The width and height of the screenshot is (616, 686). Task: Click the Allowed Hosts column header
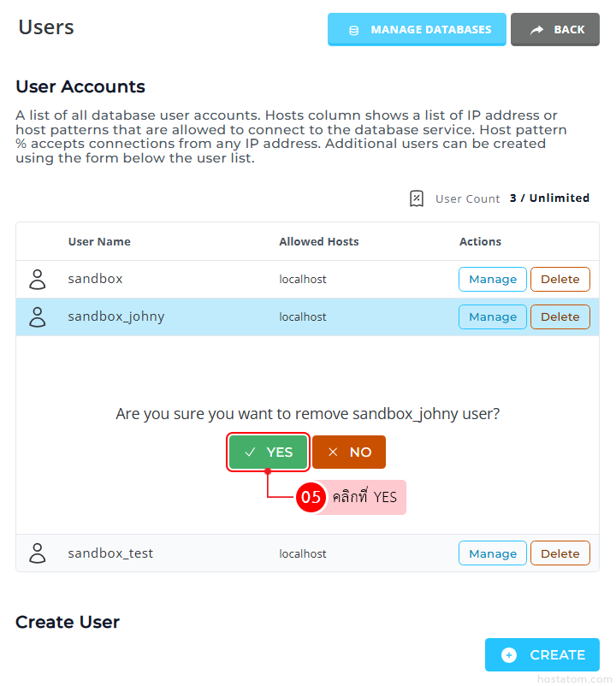(x=319, y=242)
